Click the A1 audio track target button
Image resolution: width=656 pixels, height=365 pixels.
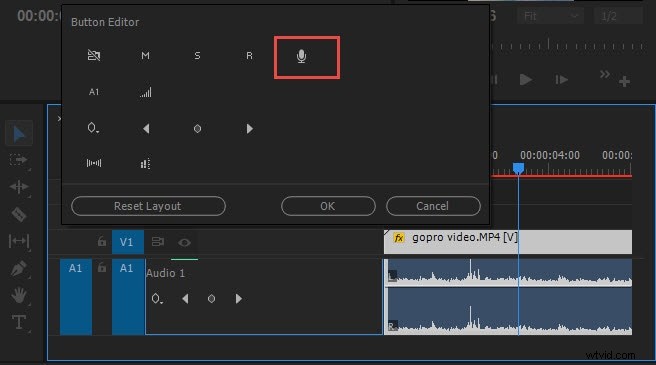[x=128, y=297]
